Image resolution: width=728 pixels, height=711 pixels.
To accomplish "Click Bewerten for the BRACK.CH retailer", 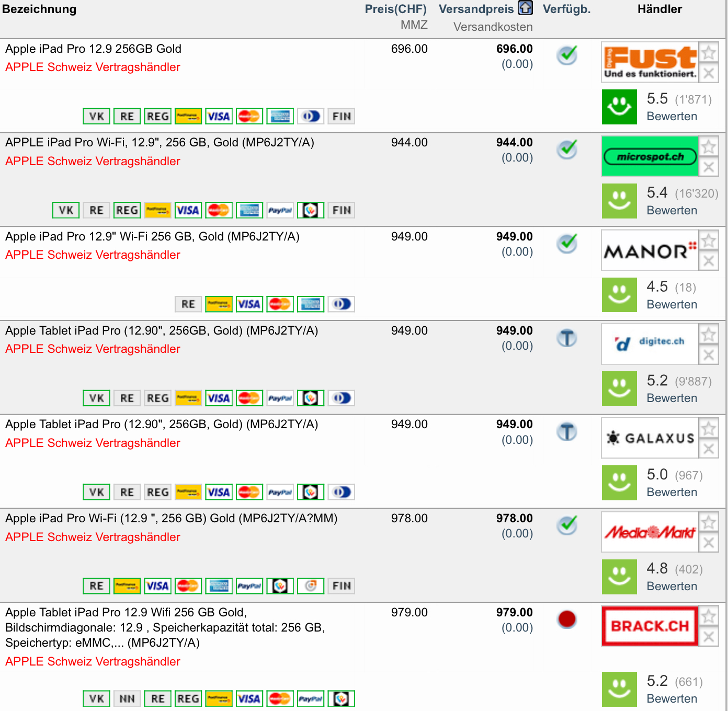I will 672,698.
